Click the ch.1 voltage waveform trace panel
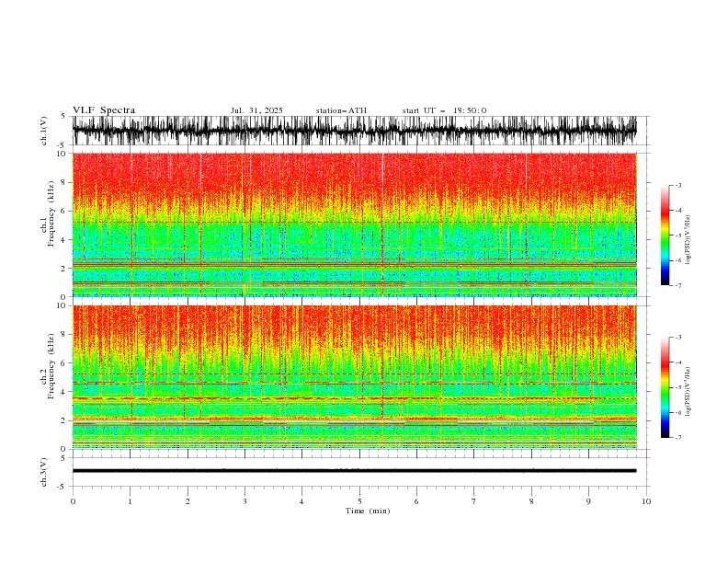 click(354, 131)
